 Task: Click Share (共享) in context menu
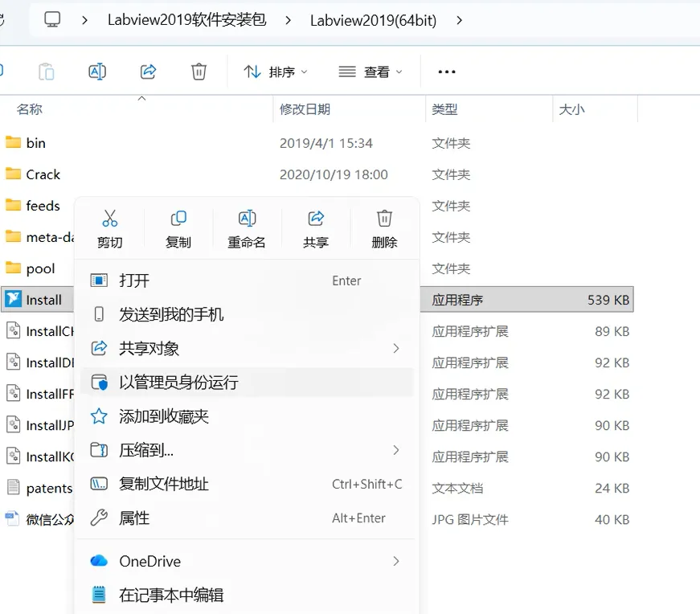click(x=316, y=229)
